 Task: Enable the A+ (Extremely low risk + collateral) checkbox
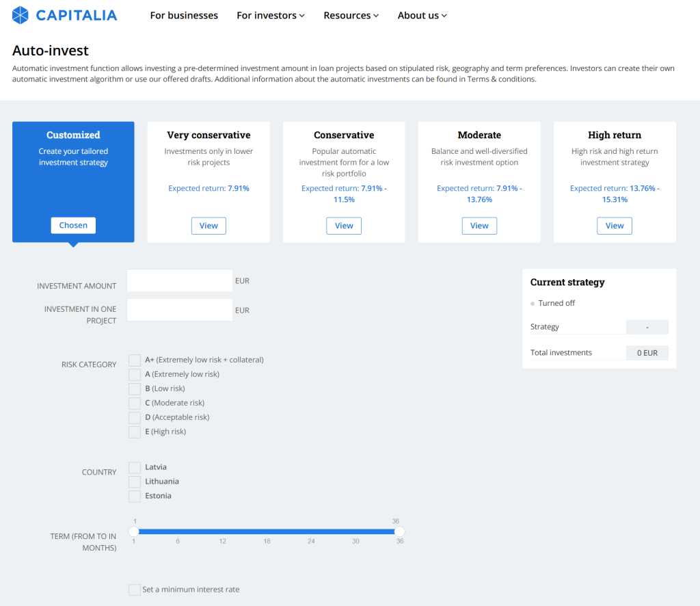point(134,360)
